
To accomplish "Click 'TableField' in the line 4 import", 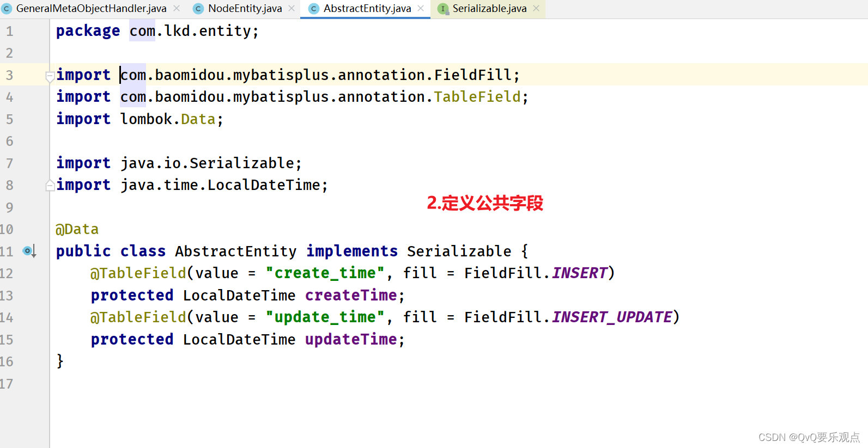I will pos(477,96).
